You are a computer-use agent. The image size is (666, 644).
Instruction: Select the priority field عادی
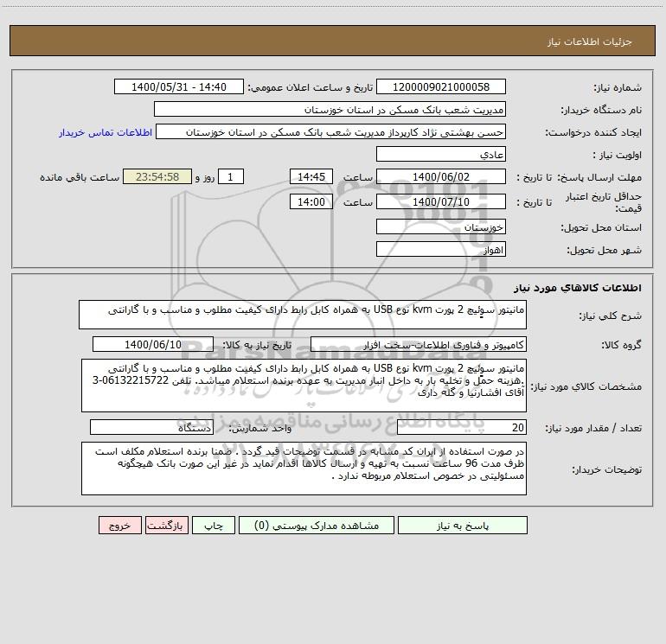(441, 154)
